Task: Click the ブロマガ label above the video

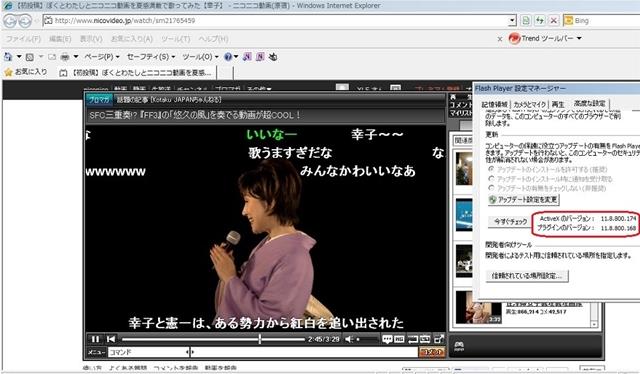Action: pos(99,100)
